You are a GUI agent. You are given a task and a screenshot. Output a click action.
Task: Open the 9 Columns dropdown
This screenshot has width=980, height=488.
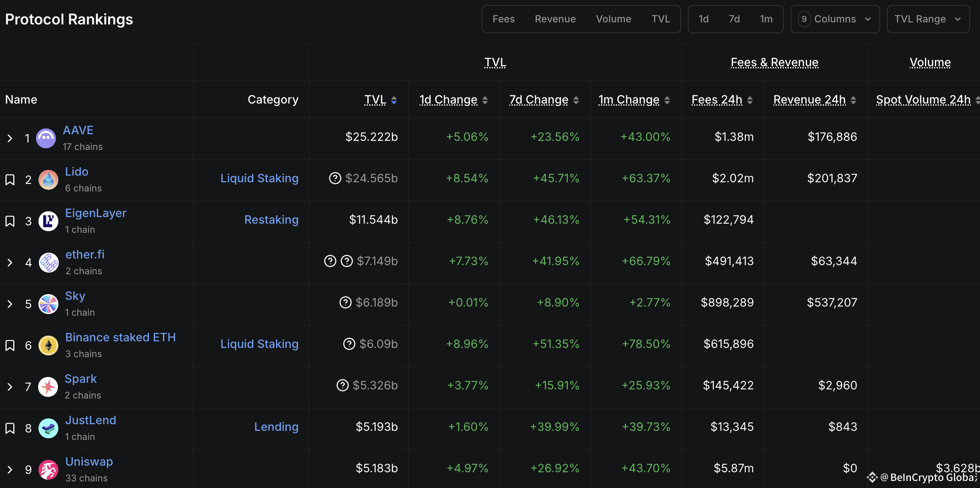(835, 19)
